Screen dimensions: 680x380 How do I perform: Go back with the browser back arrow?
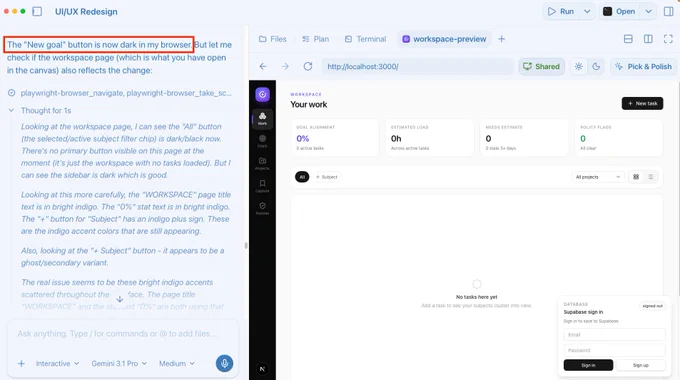click(x=263, y=66)
